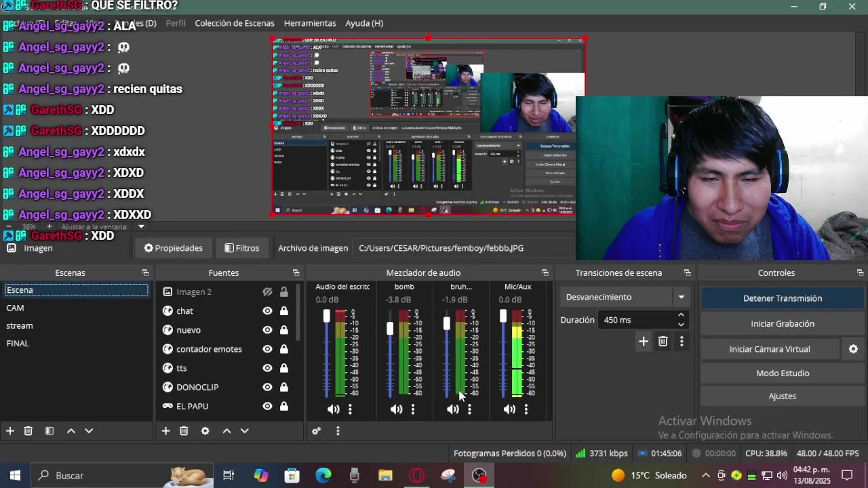868x488 pixels.
Task: Undock the Escenas panel
Action: click(x=145, y=272)
